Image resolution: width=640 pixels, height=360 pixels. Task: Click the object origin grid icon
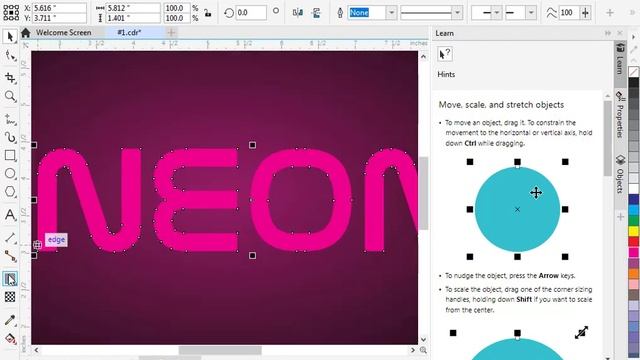pyautogui.click(x=11, y=13)
